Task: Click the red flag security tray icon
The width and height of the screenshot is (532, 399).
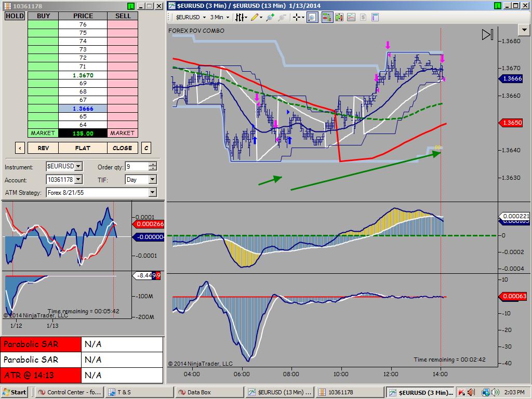Action: [461, 392]
